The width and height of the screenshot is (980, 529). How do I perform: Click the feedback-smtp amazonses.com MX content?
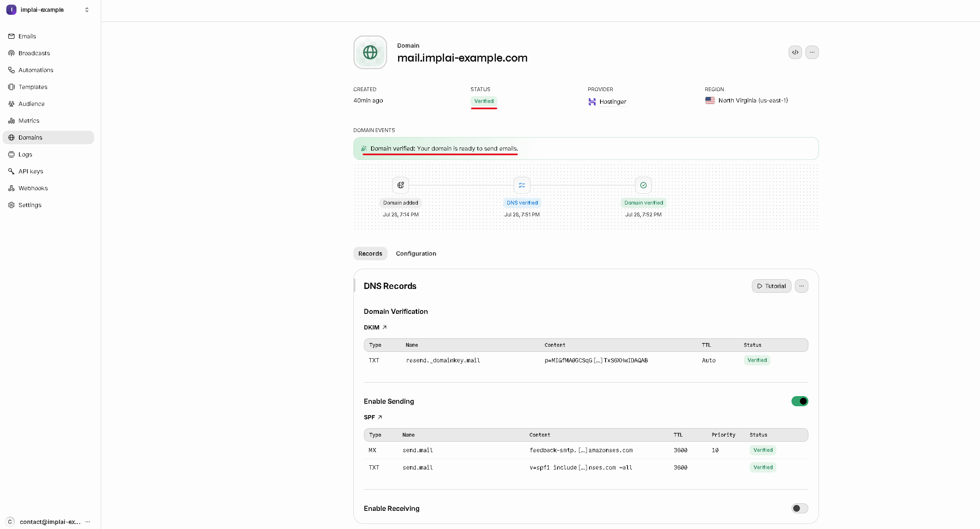581,450
